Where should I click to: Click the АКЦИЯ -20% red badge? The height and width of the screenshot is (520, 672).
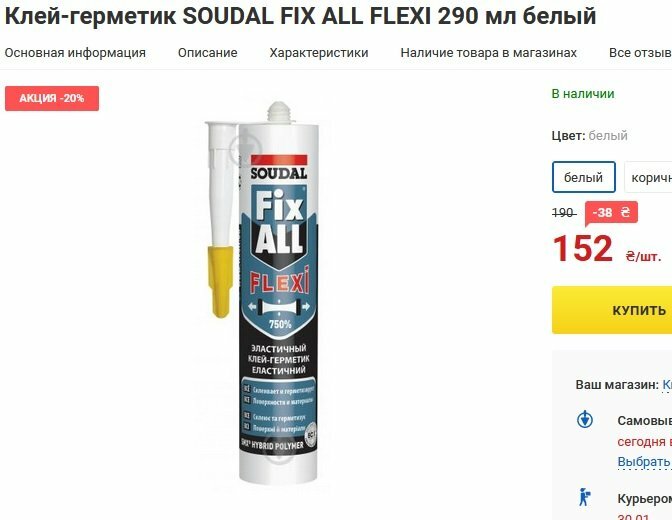pos(52,98)
